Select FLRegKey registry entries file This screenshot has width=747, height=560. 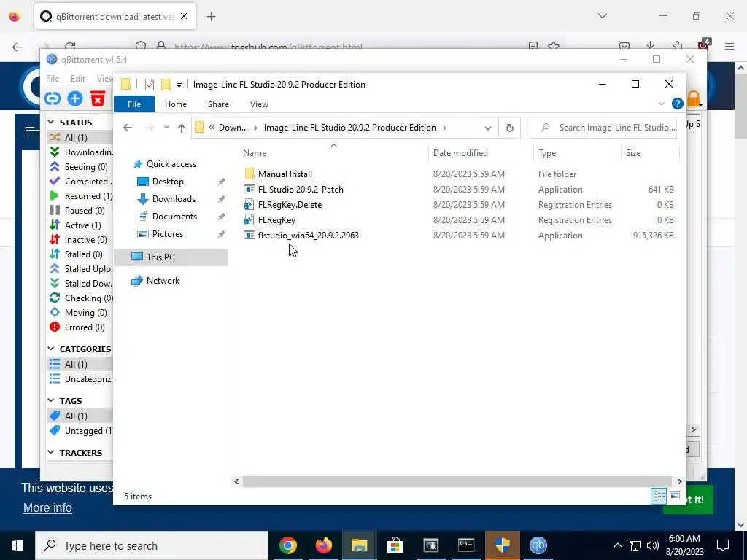click(x=276, y=220)
